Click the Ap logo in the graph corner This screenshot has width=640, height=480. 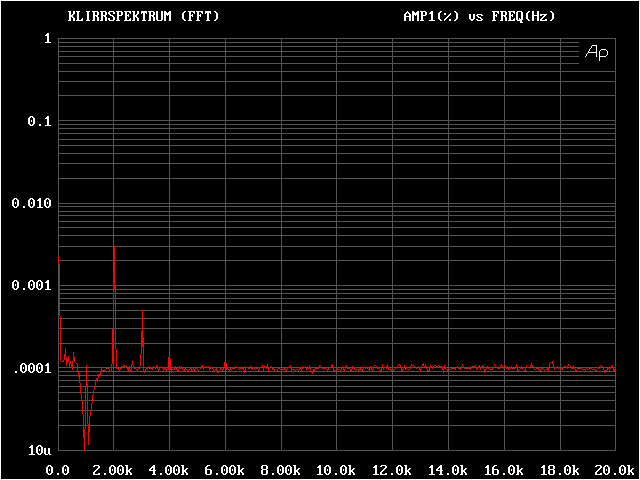coord(596,52)
